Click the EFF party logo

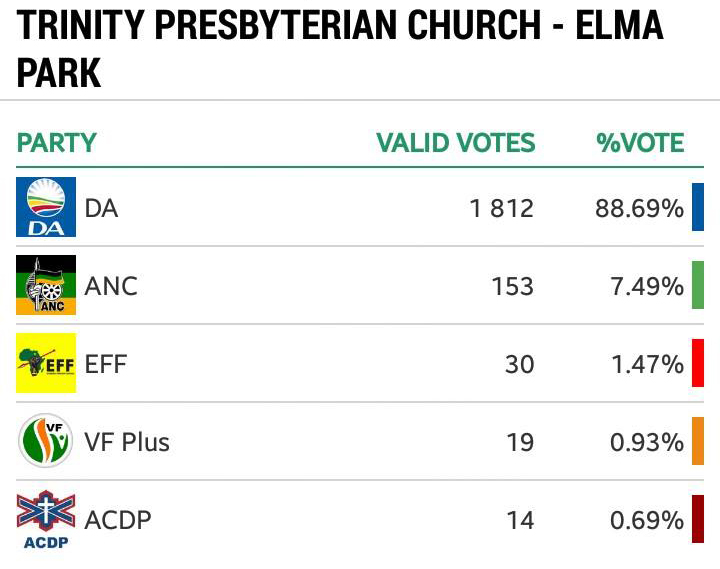pyautogui.click(x=46, y=363)
